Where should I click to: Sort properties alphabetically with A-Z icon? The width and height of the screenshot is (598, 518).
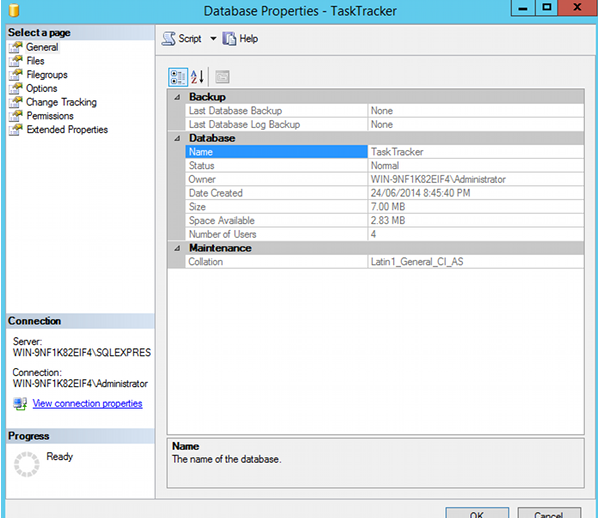pos(198,77)
